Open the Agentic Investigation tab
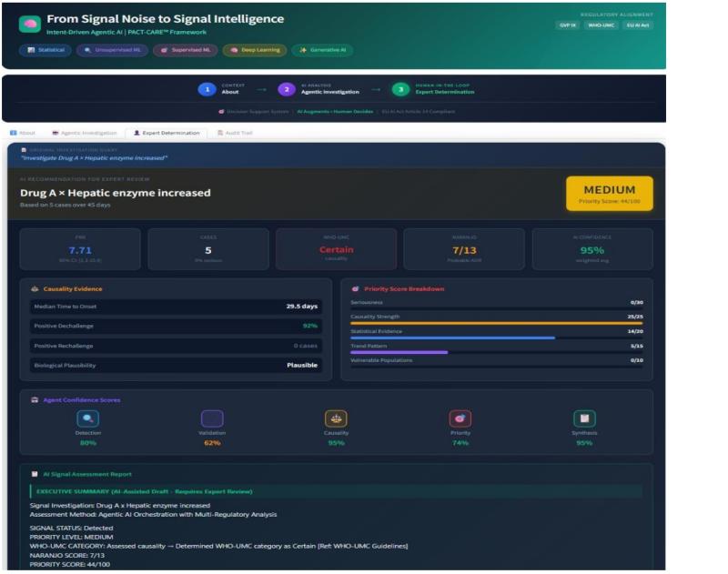The height and width of the screenshot is (574, 728). coord(86,133)
